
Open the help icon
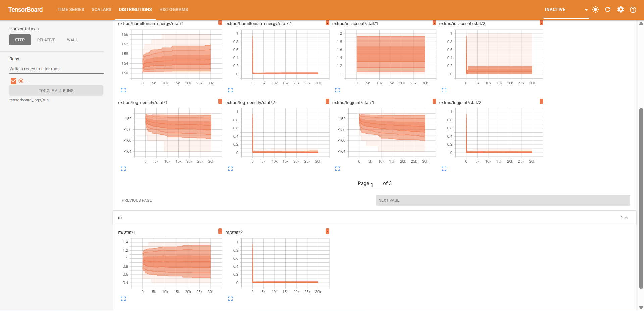click(x=633, y=10)
